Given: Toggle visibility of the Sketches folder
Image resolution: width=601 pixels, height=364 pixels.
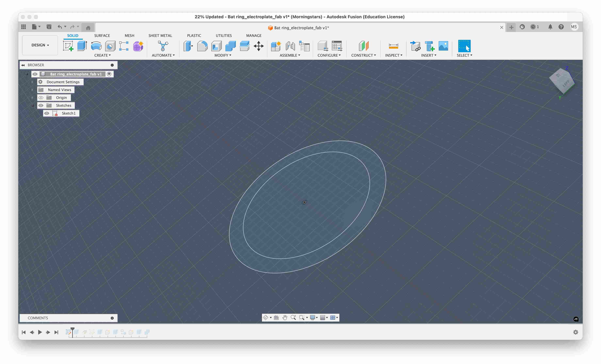Looking at the screenshot, I should pos(41,105).
